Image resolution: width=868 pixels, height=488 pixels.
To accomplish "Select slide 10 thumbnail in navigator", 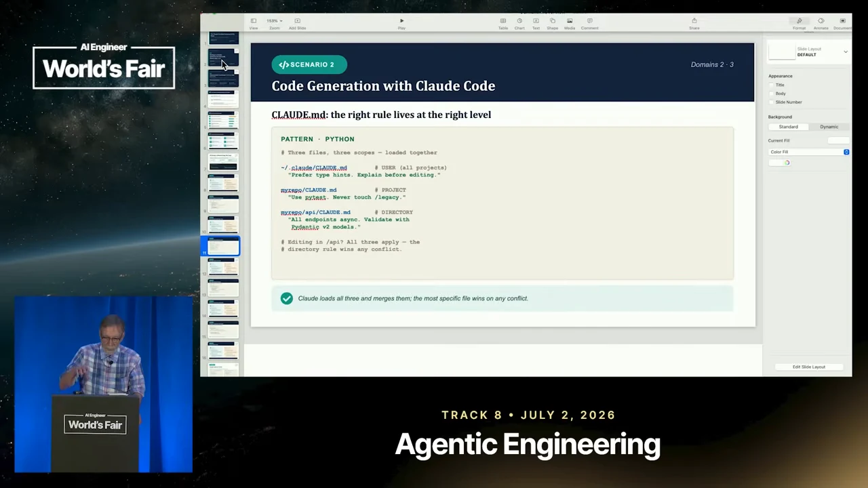I will pyautogui.click(x=223, y=225).
